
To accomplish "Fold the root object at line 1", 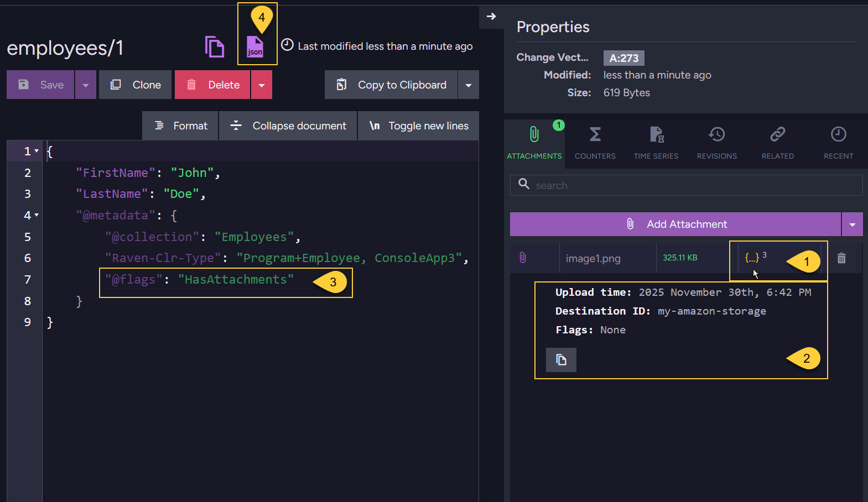I will click(37, 151).
